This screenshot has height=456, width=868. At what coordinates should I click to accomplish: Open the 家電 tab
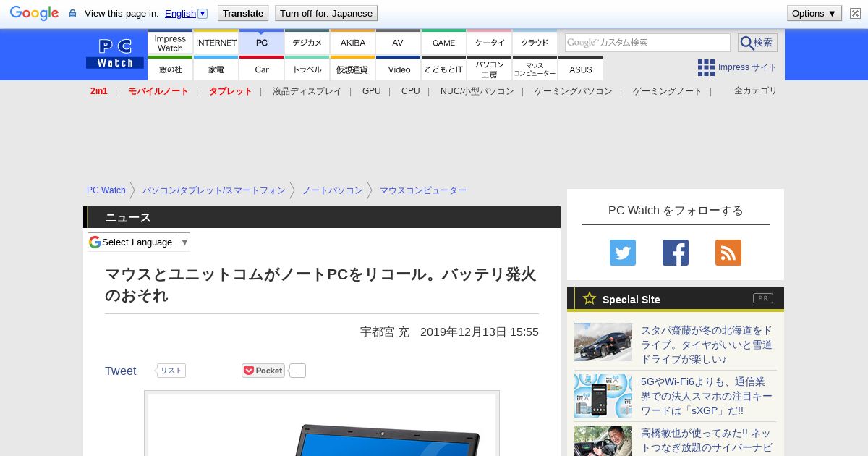216,69
